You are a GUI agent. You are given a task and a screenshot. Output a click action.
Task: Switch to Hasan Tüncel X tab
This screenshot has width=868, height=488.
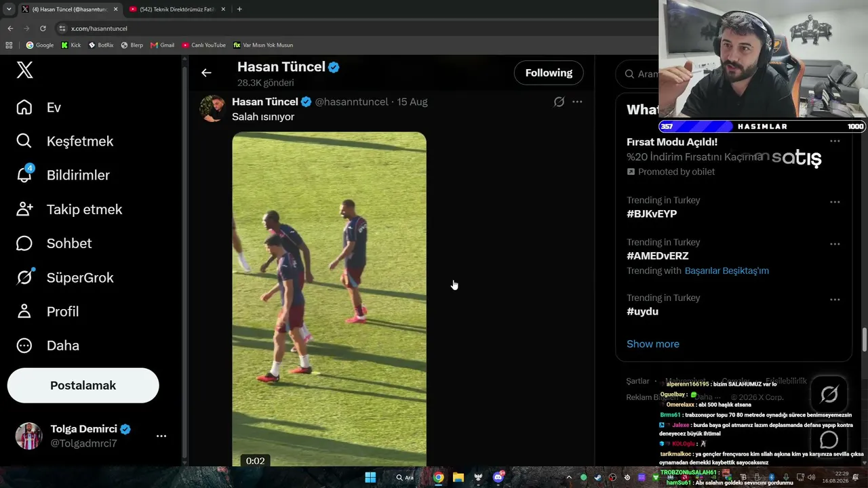69,9
